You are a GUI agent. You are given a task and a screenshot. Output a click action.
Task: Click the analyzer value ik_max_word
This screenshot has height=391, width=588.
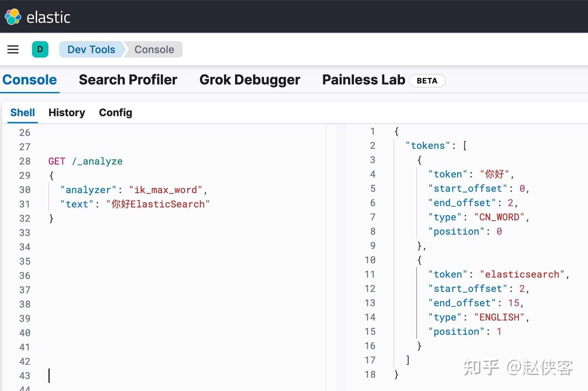pos(166,190)
